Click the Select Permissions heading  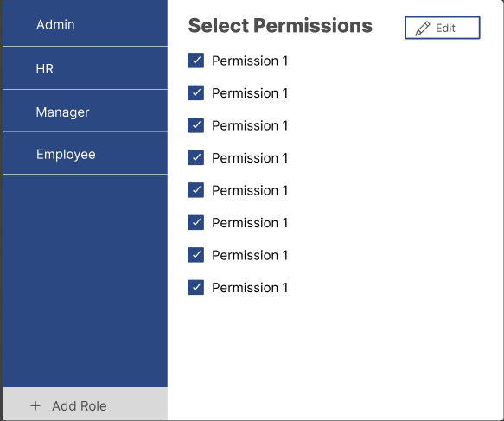(x=280, y=26)
